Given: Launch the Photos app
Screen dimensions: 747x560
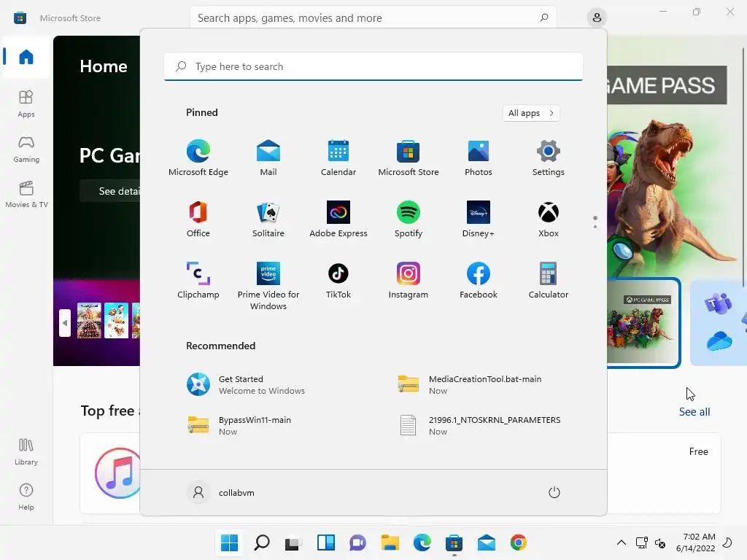Looking at the screenshot, I should [479, 157].
